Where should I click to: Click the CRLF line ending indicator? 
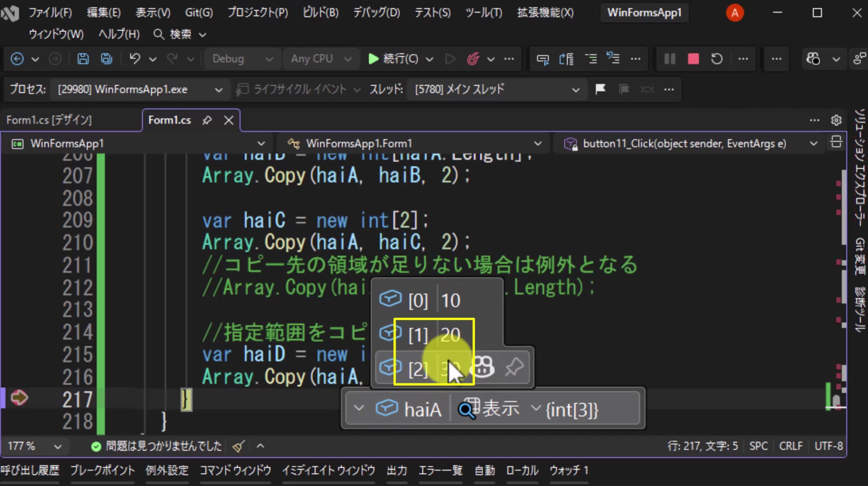click(x=791, y=446)
